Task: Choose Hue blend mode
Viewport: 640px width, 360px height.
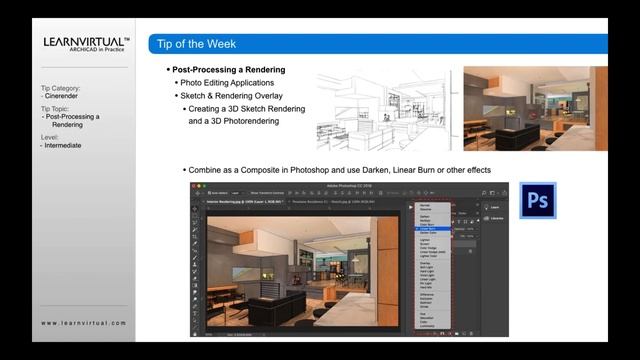Action: point(423,314)
